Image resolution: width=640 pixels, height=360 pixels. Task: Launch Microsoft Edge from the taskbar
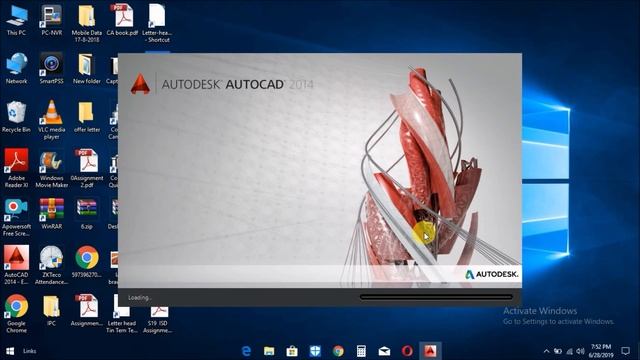[x=246, y=351]
